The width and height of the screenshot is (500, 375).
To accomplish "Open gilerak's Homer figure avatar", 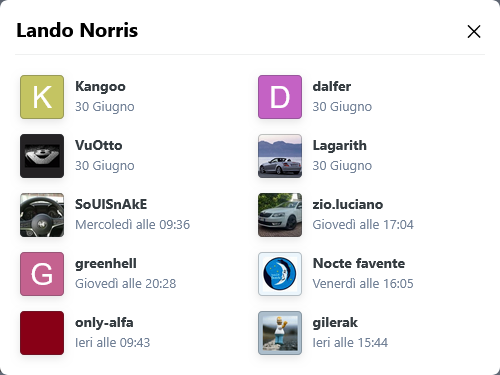I will [280, 333].
